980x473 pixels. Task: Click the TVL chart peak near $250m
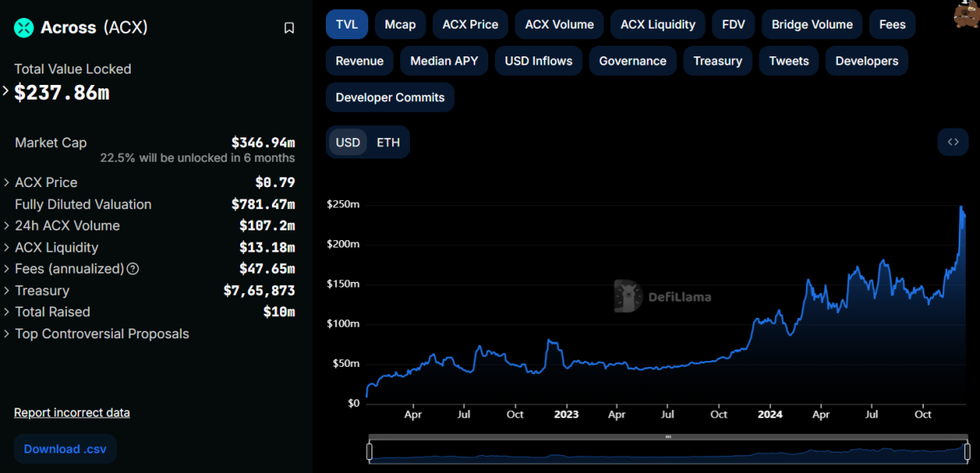(962, 207)
